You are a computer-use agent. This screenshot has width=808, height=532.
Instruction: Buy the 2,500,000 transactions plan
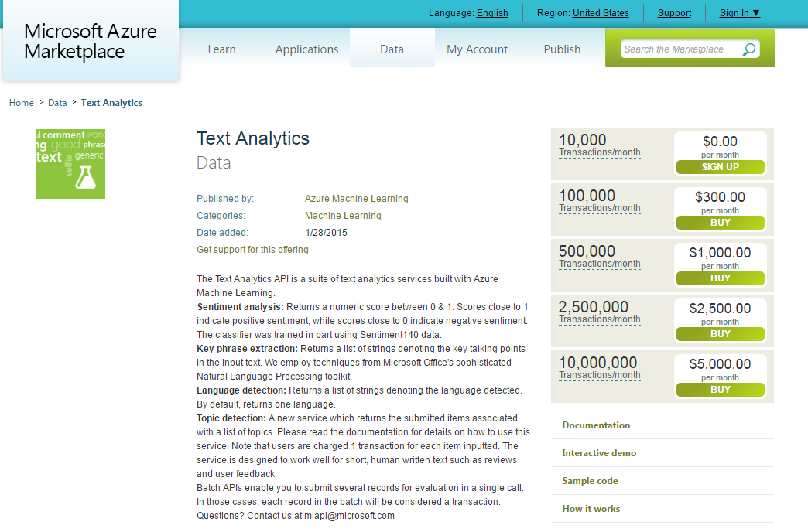click(x=720, y=333)
